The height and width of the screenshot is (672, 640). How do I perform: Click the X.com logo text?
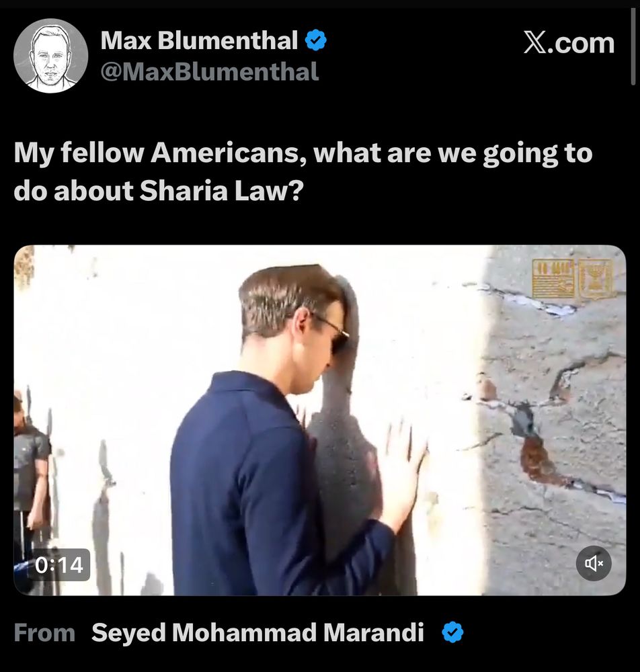click(x=569, y=43)
